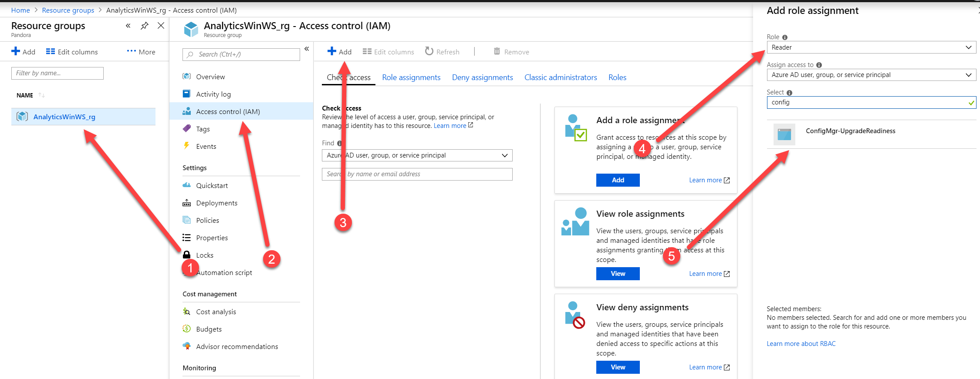The height and width of the screenshot is (379, 980).
Task: Click the Role info icon
Action: [785, 37]
